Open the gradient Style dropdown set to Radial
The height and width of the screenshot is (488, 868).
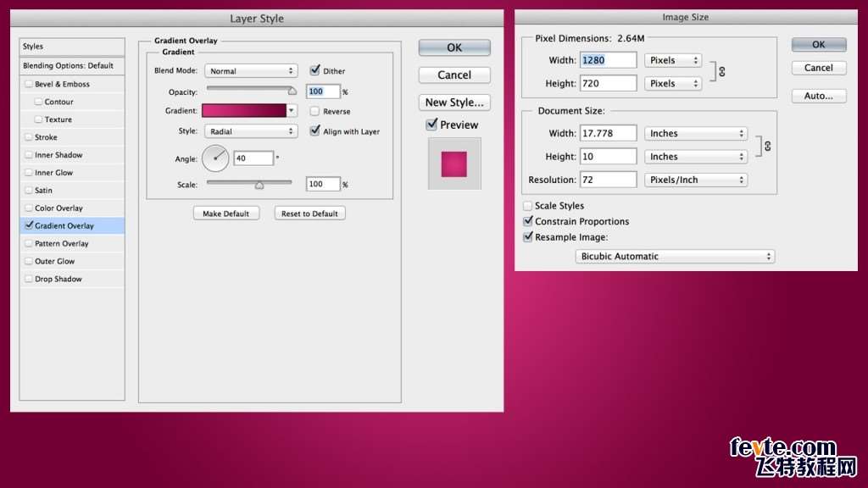click(x=251, y=131)
